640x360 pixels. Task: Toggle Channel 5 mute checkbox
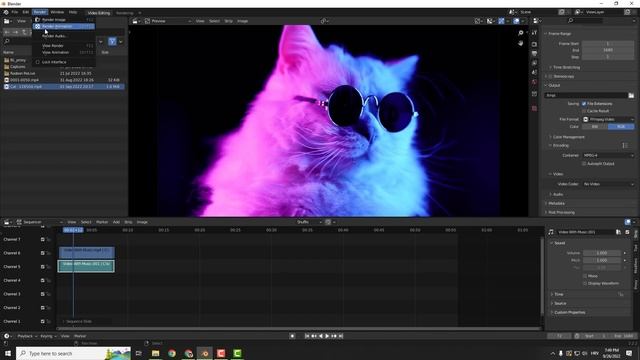point(42,267)
